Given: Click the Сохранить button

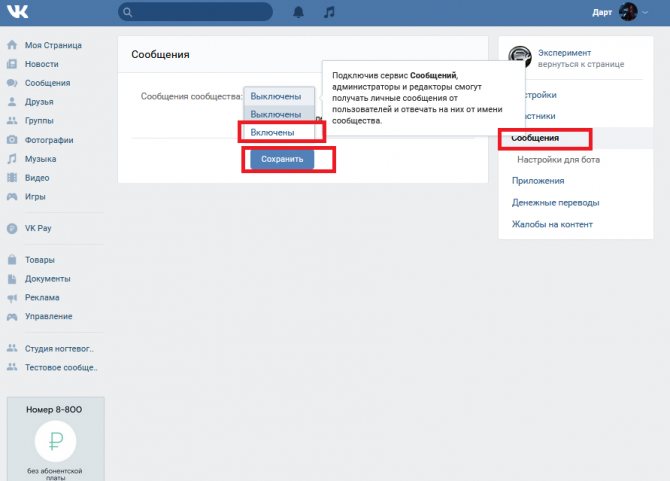Looking at the screenshot, I should click(x=282, y=159).
